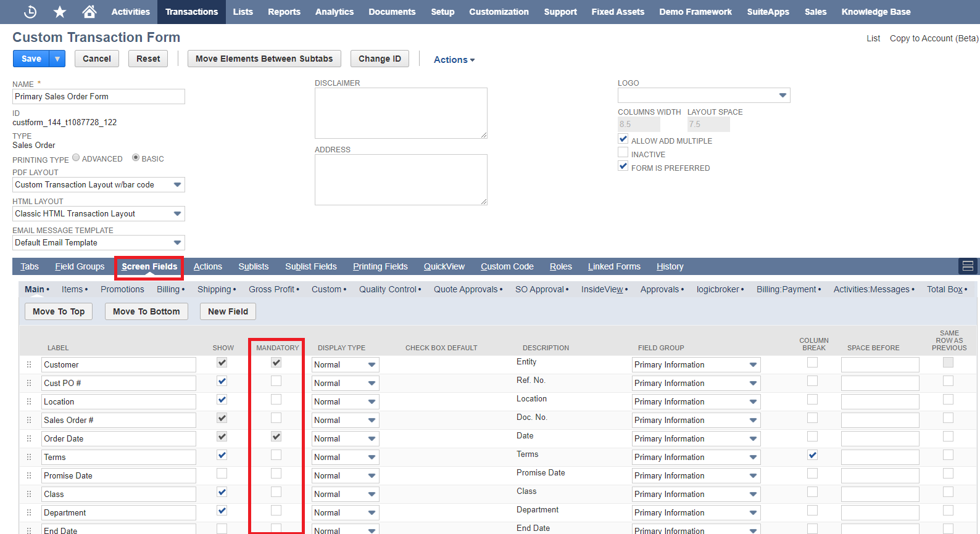
Task: Grab the drag handle for Customer row
Action: click(29, 364)
